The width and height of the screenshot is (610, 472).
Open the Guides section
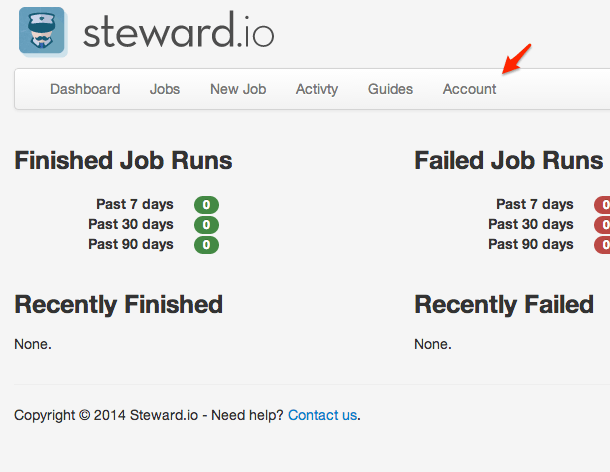click(x=390, y=89)
